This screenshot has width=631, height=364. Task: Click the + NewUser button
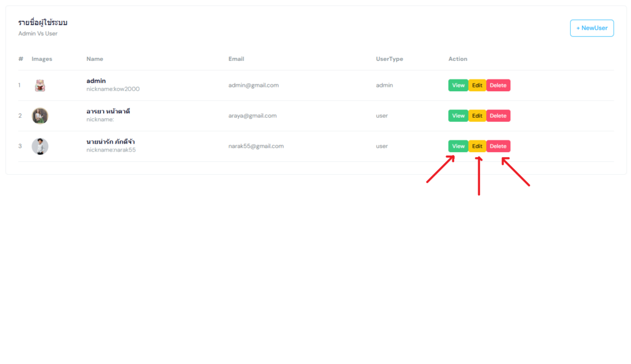(x=592, y=28)
